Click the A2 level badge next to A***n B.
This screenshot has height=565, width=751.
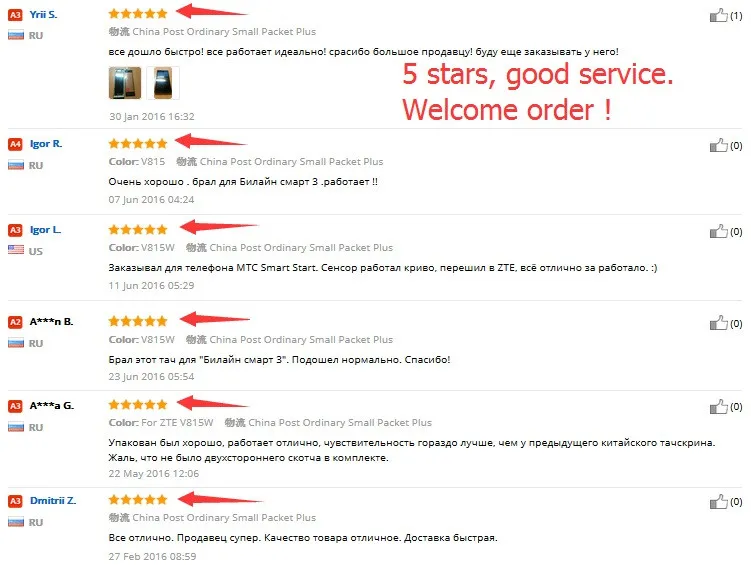pos(15,322)
